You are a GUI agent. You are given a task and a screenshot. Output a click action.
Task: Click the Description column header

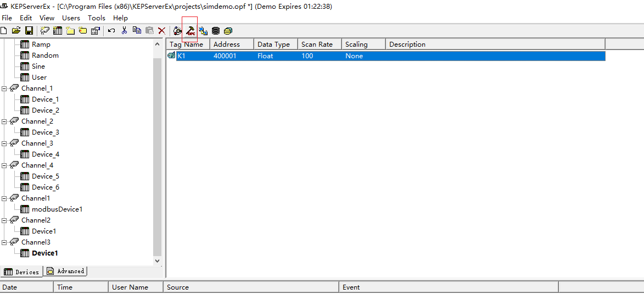point(495,44)
